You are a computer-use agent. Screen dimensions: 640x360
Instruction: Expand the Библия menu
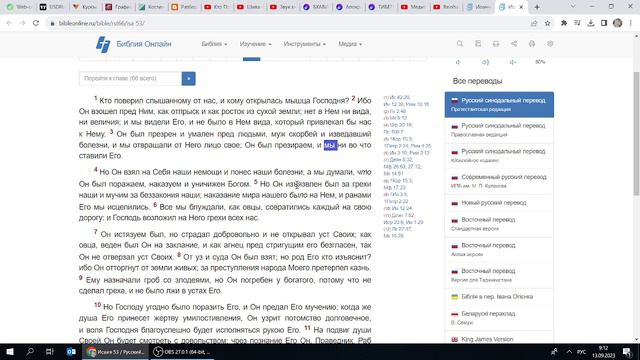point(214,44)
